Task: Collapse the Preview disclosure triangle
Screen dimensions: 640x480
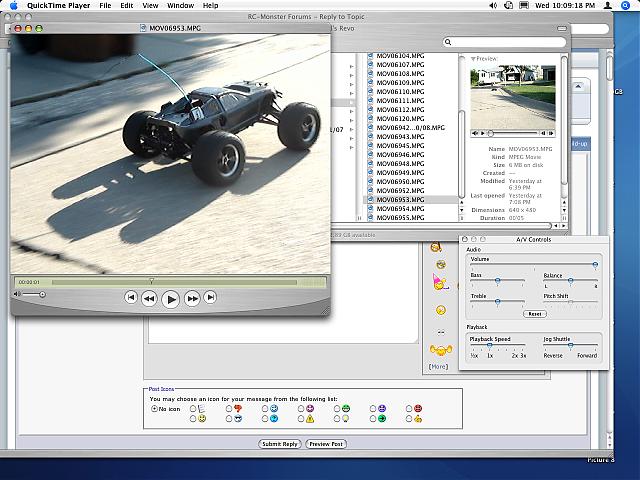Action: 471,58
